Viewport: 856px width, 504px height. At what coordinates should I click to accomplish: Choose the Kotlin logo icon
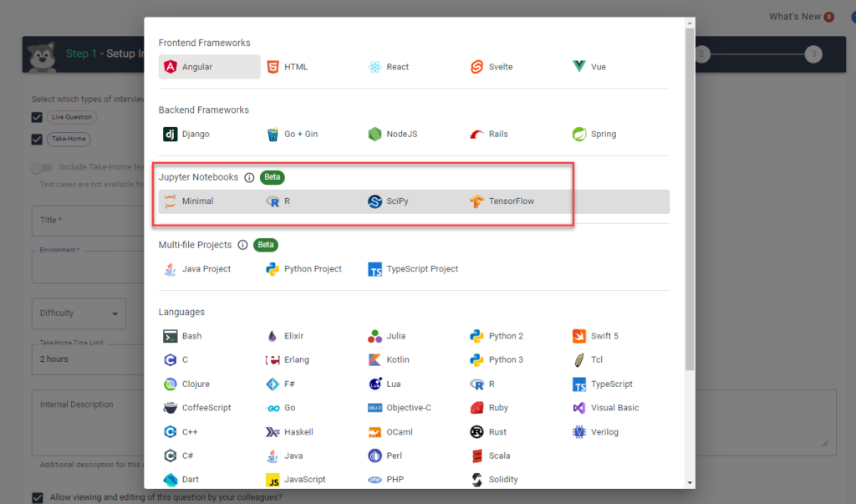tap(374, 359)
